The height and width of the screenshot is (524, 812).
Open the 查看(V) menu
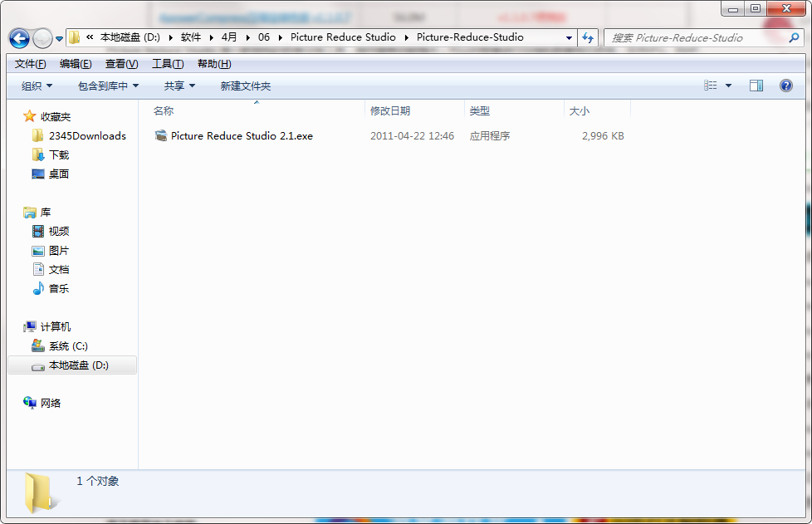tap(122, 64)
